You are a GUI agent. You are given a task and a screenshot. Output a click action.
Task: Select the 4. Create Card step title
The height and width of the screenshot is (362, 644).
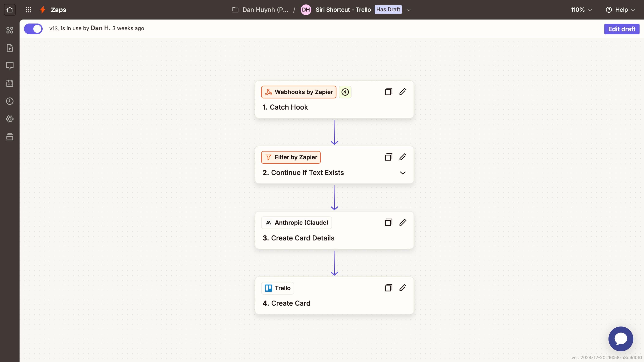coord(286,303)
